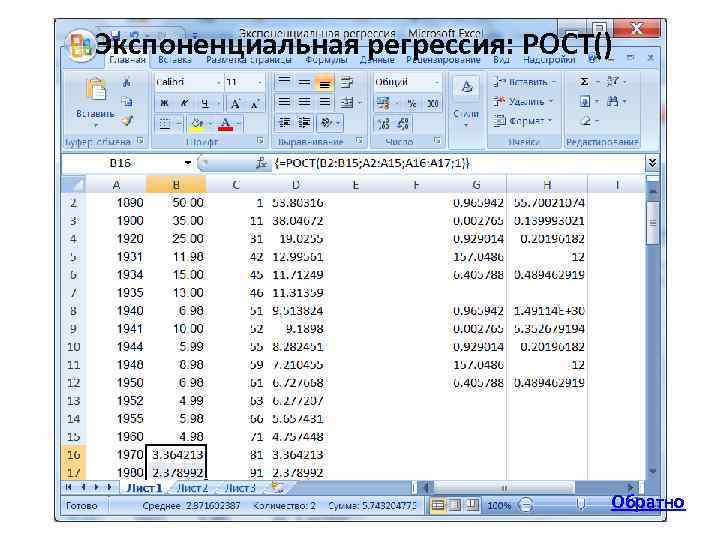Cut selection with the scissors icon

coord(127,83)
